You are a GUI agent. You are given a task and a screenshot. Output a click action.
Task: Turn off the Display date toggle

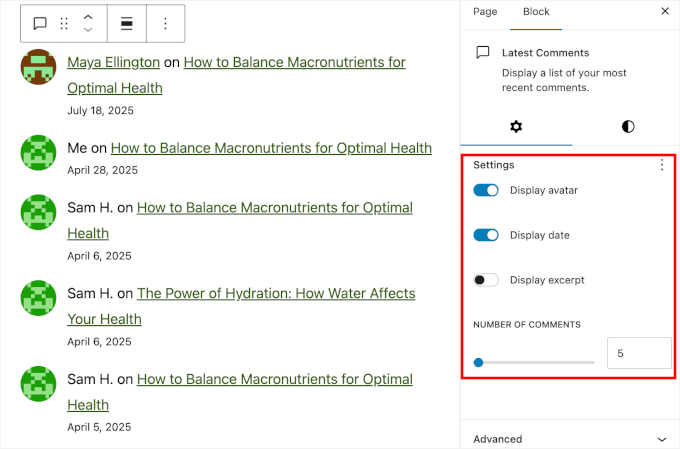click(486, 235)
